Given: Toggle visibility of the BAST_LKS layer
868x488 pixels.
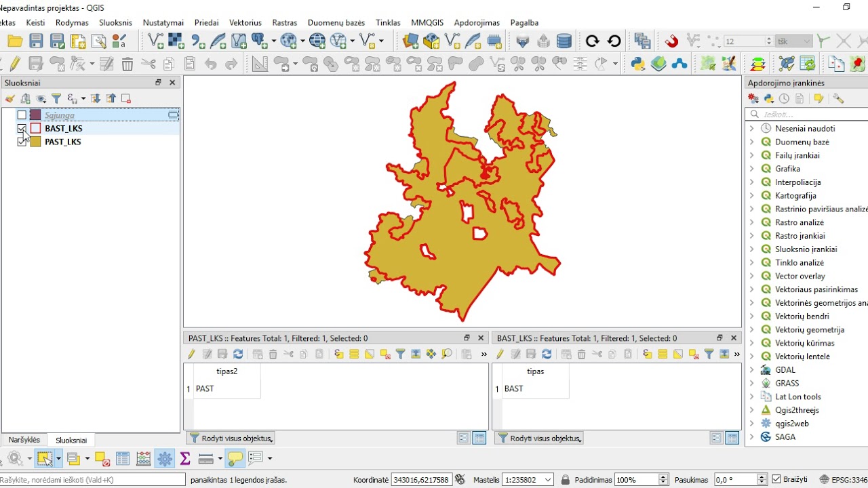Looking at the screenshot, I should click(x=22, y=128).
